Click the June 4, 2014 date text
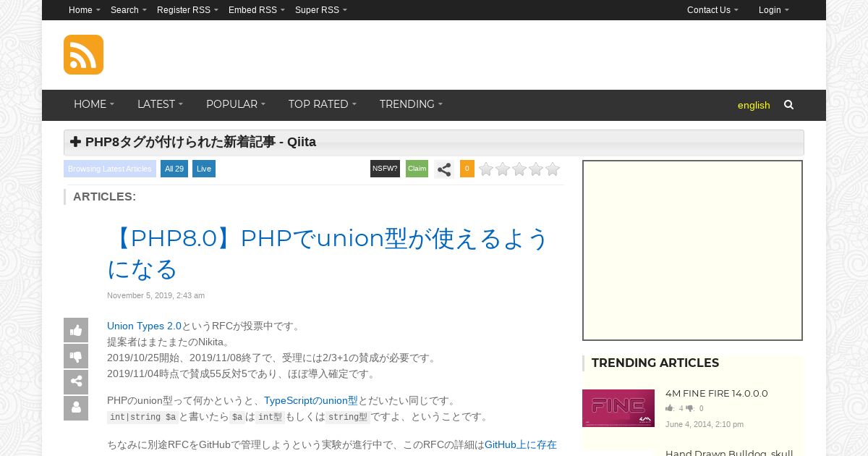The image size is (868, 456). [x=705, y=424]
